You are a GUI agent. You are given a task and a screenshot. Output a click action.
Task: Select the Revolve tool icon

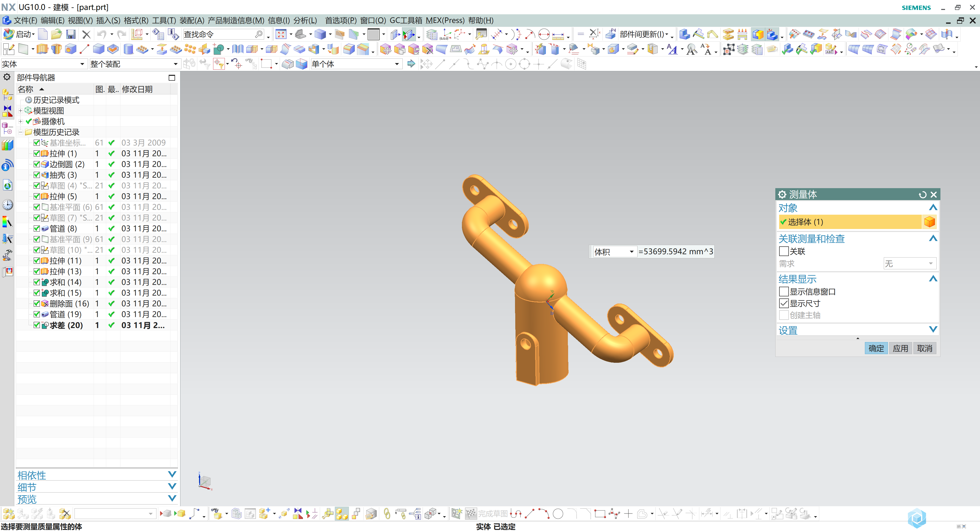pyautogui.click(x=56, y=49)
